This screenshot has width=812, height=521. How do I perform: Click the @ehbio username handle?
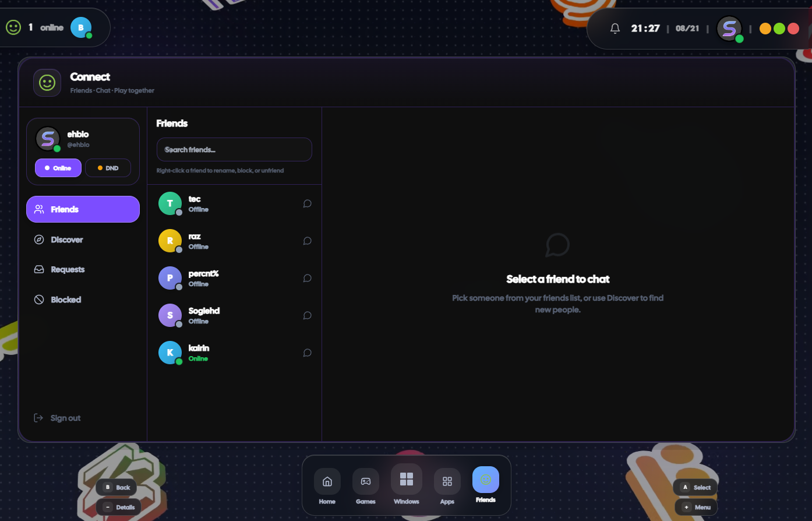click(78, 145)
